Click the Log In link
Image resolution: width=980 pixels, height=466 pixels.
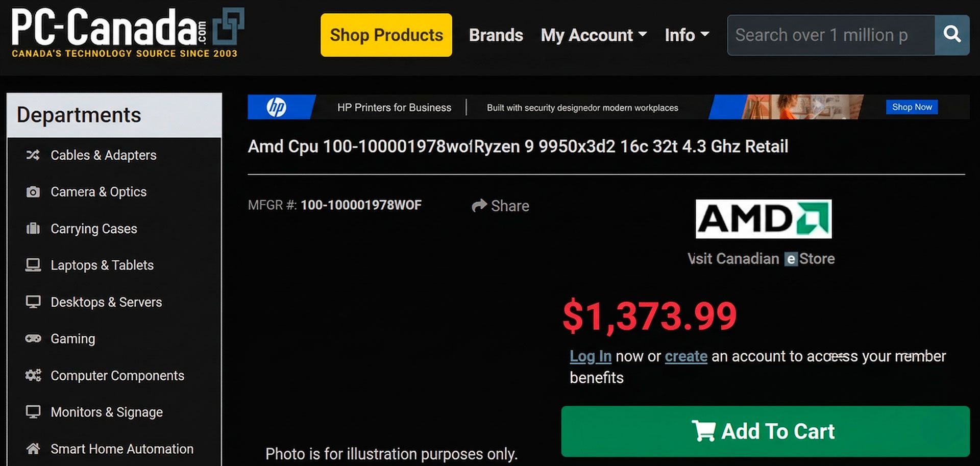point(590,356)
